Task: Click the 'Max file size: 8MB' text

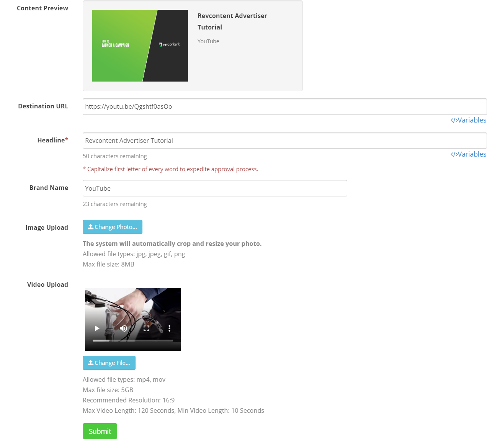Action: [x=108, y=264]
